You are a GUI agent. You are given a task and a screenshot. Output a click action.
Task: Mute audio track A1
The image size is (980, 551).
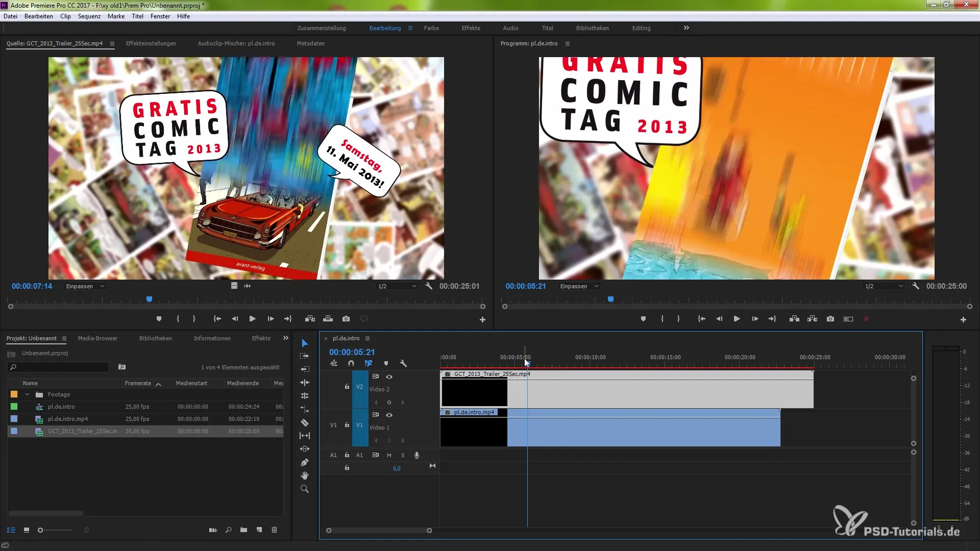pyautogui.click(x=389, y=455)
